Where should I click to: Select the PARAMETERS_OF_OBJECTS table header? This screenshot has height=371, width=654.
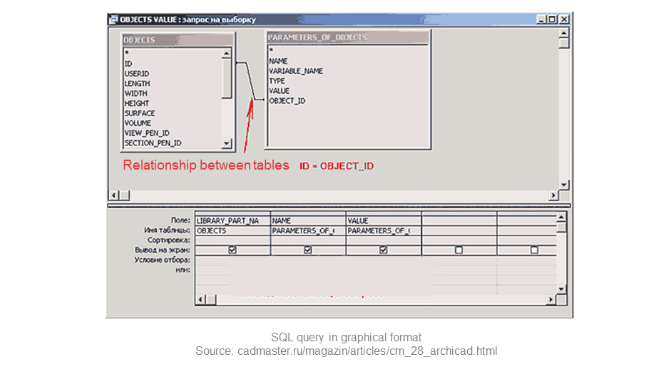coord(347,38)
